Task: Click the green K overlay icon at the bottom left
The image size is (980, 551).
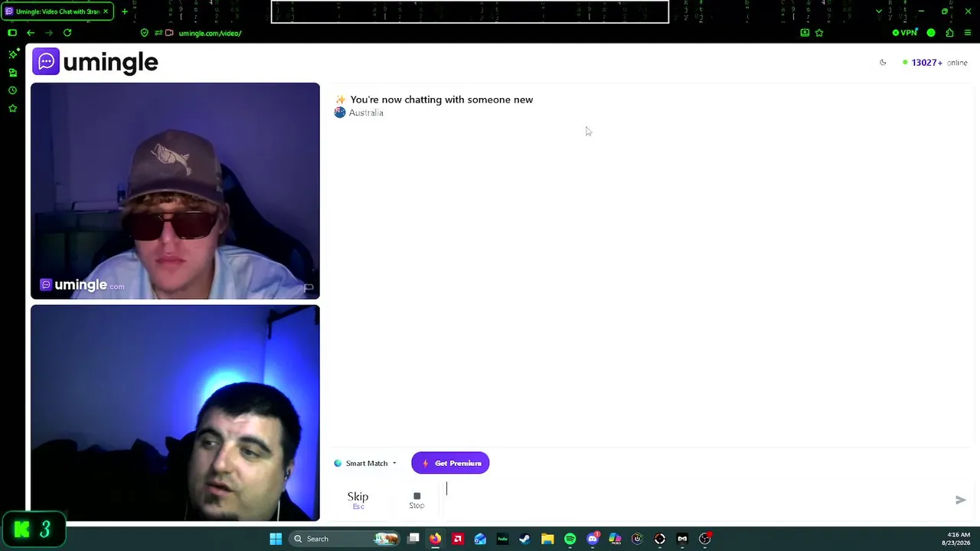Action: 22,530
